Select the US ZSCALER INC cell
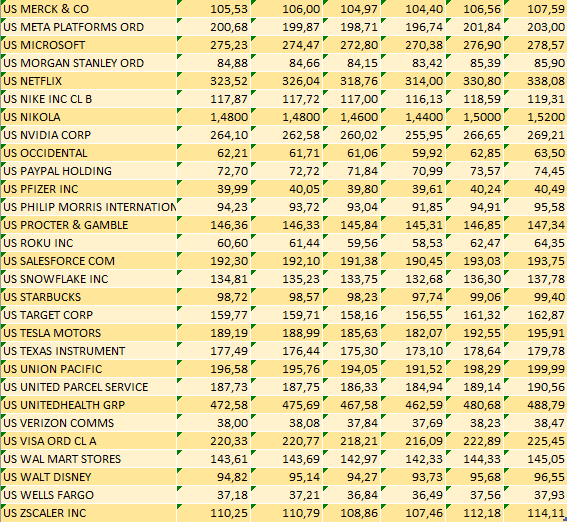Image resolution: width=567 pixels, height=522 pixels. tap(89, 513)
